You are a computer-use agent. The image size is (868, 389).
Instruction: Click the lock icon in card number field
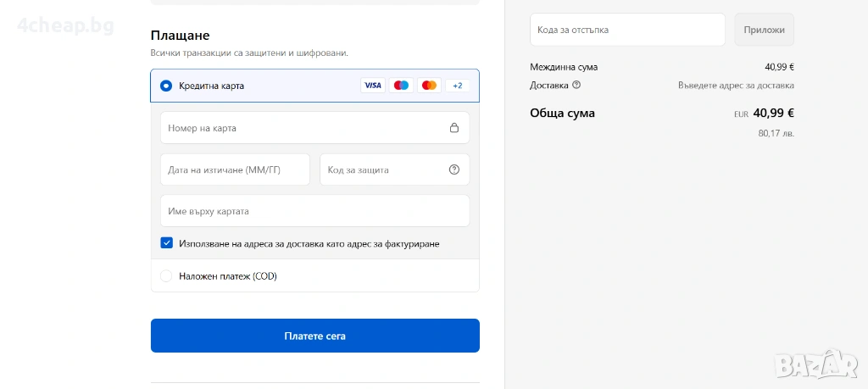point(454,128)
